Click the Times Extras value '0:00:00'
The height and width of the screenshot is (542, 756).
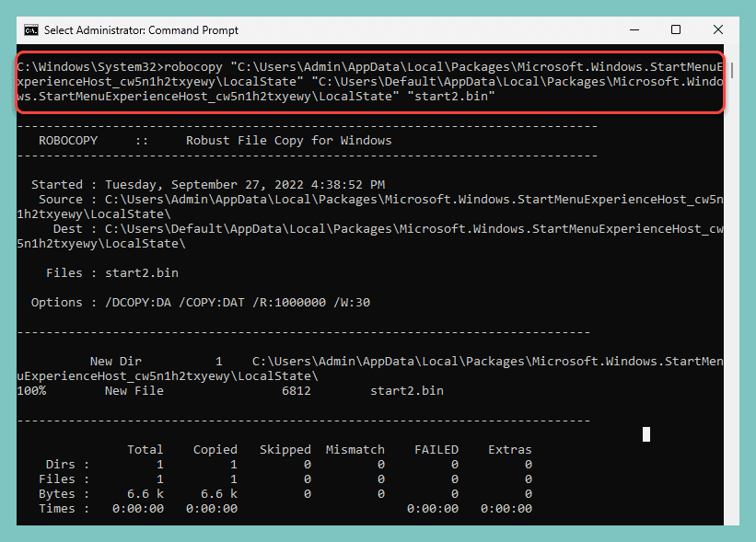(x=506, y=509)
